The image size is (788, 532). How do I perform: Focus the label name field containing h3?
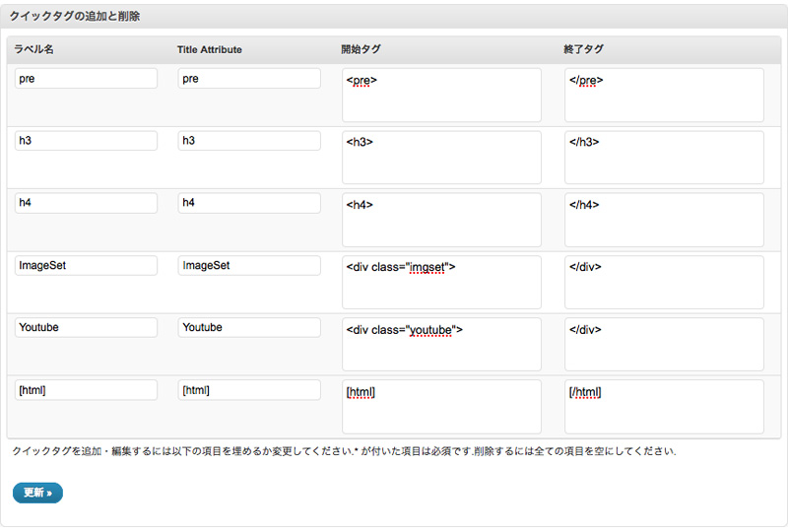coord(86,140)
